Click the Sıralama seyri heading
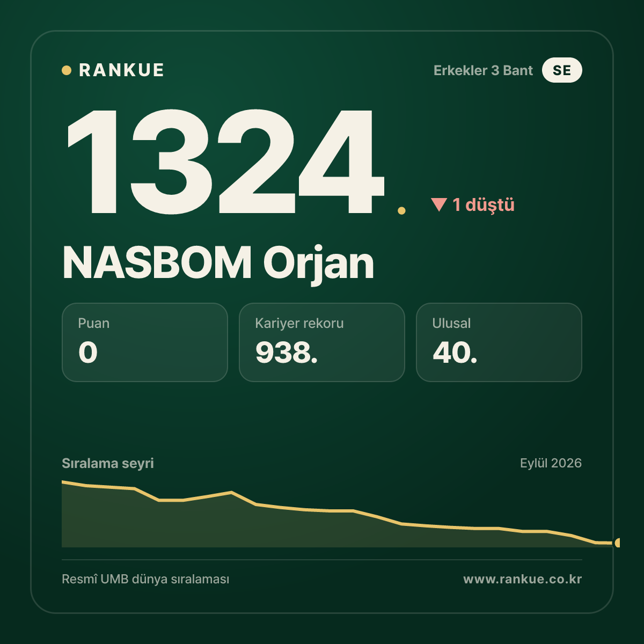The image size is (644, 644). point(108,463)
